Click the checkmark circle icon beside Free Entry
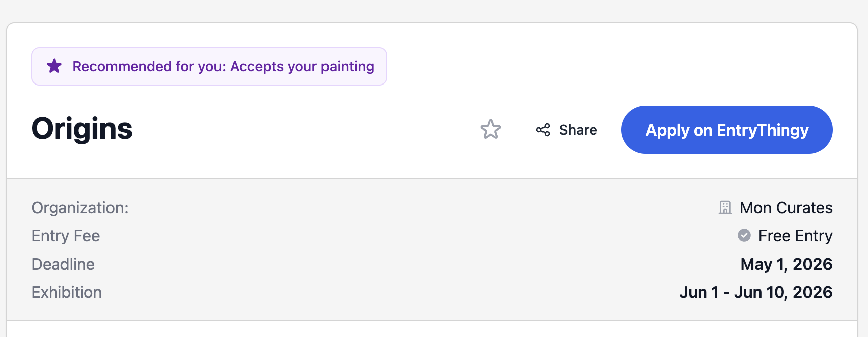868x337 pixels. coord(744,235)
